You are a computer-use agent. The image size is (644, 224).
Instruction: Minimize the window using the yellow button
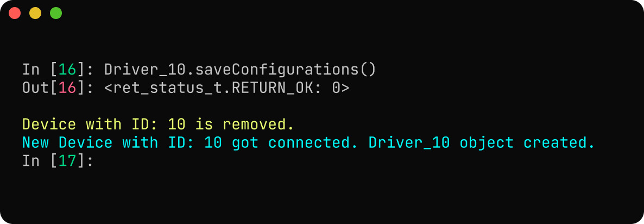point(35,13)
